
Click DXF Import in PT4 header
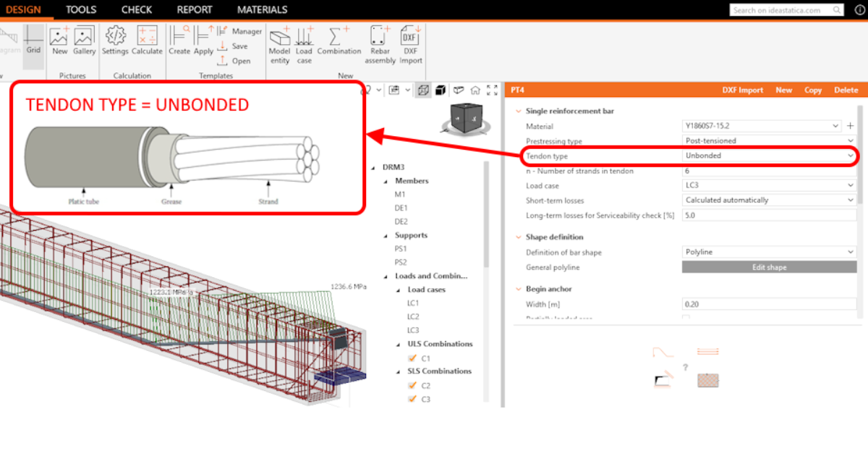(743, 90)
